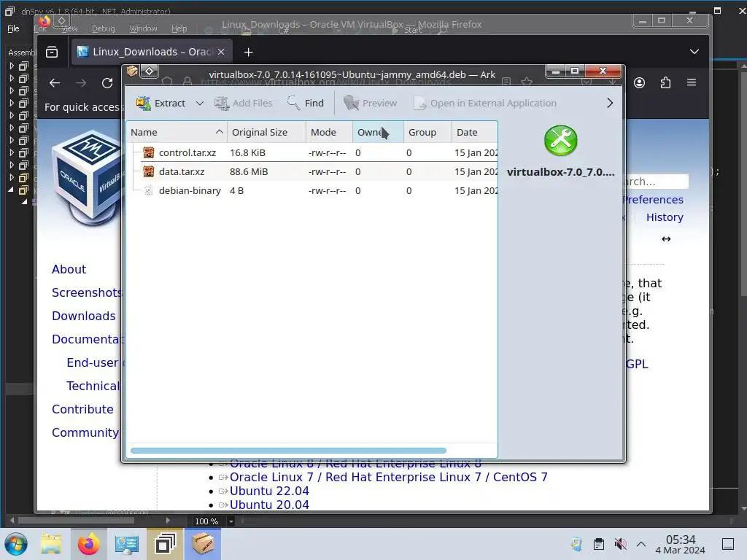The image size is (747, 560).
Task: Click the Ark horizontal scrollbar
Action: [288, 451]
